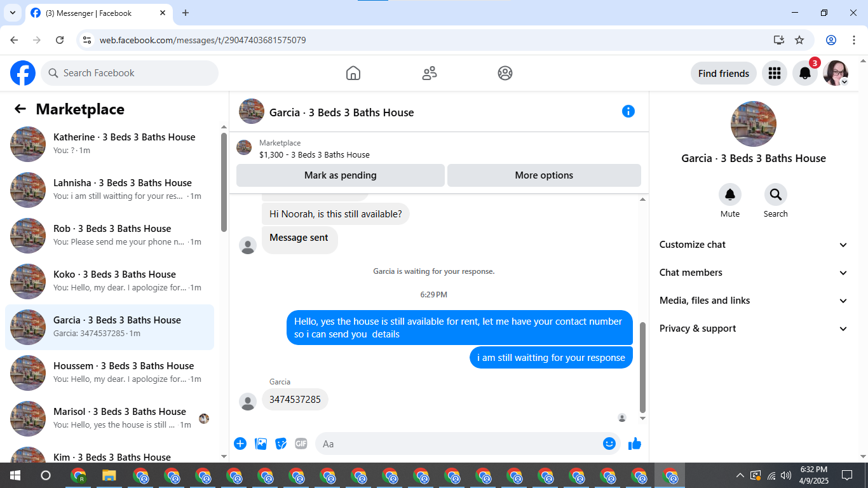Screen dimensions: 868x488
Task: Expand Customize chat section
Action: 754,245
